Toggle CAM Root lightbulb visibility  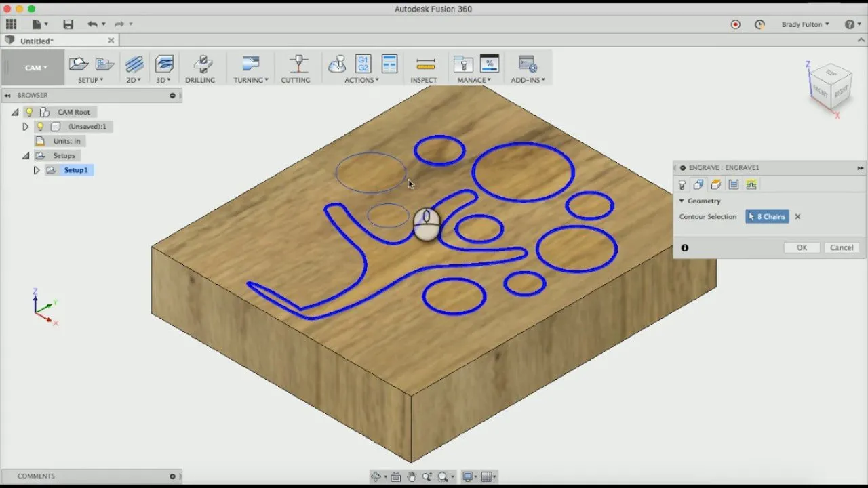[29, 112]
